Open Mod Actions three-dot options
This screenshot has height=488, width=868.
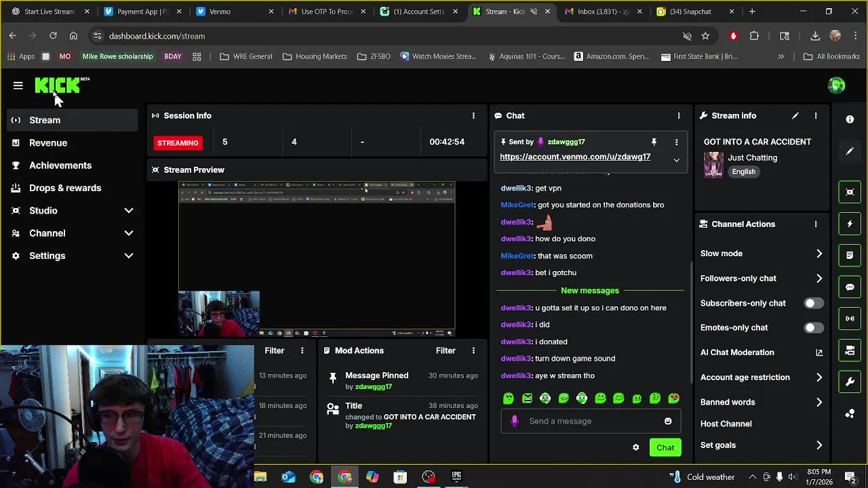(x=473, y=350)
